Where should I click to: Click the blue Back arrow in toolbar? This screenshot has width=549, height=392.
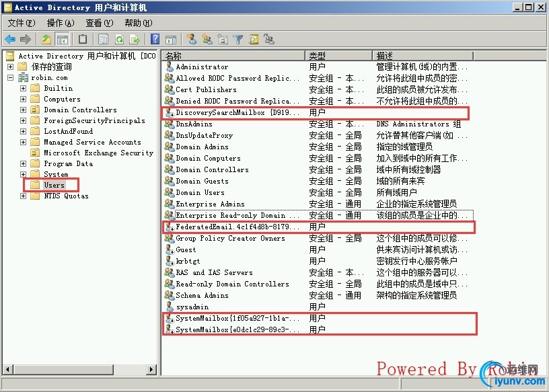point(10,39)
